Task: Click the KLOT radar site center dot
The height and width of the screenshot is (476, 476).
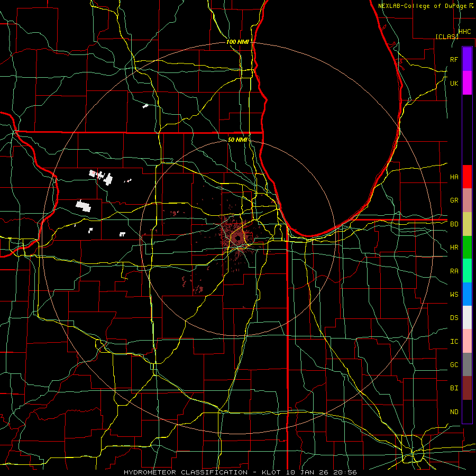Action: coord(237,239)
